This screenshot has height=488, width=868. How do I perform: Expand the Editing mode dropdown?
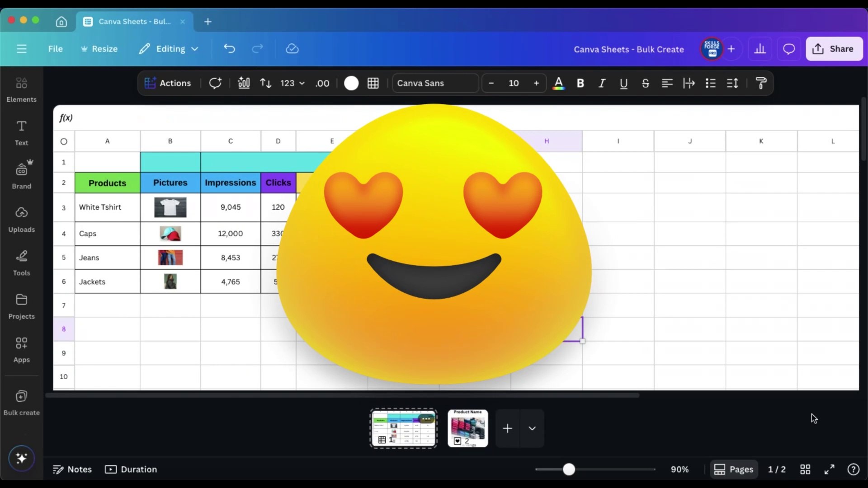pyautogui.click(x=169, y=49)
